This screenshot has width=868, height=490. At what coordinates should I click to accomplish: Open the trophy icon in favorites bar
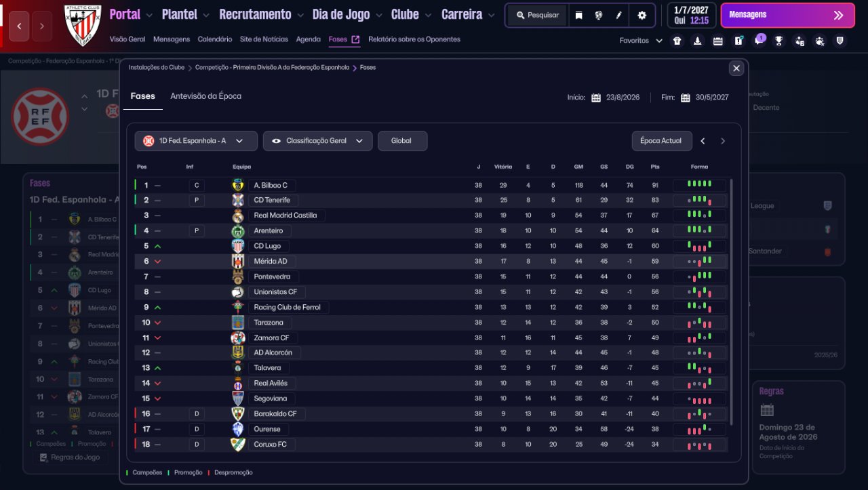pyautogui.click(x=779, y=41)
